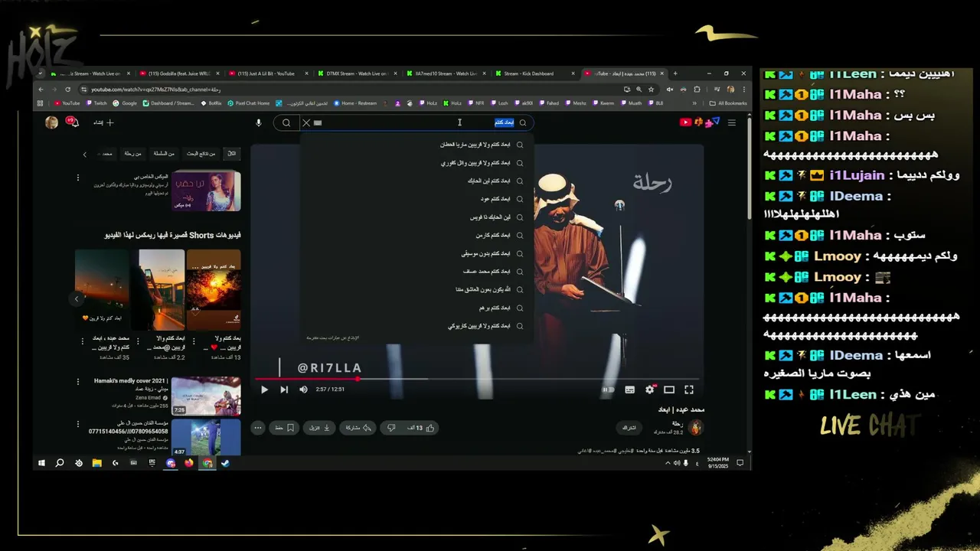980x551 pixels.
Task: Select the last suggestion, ابعاد كنتم ولا قريبين كاريوكي
Action: coord(416,326)
